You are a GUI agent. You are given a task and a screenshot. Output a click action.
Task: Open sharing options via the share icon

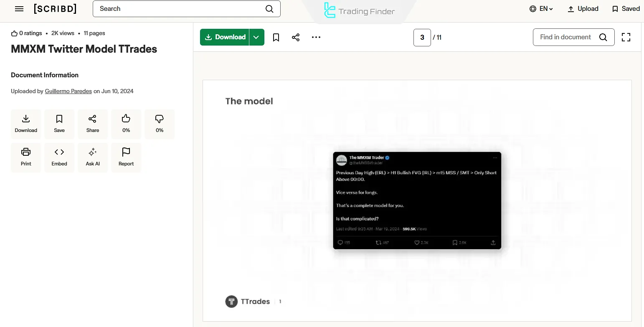pos(296,37)
